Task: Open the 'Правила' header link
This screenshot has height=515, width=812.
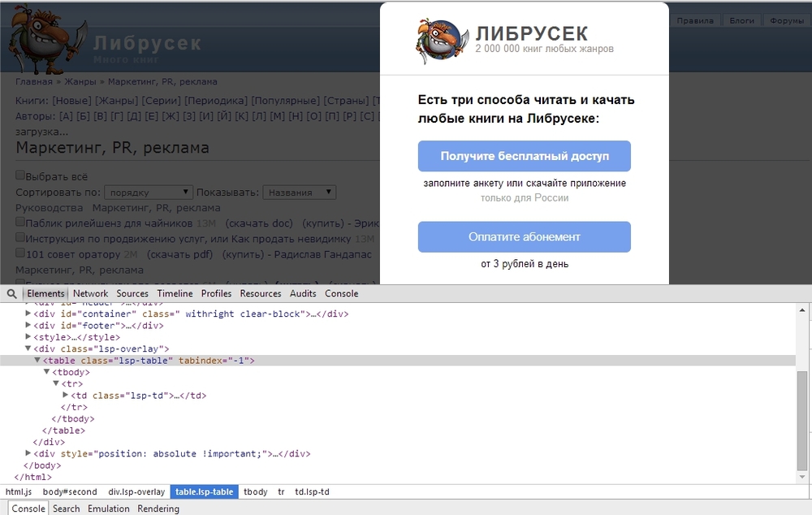Action: (x=695, y=21)
